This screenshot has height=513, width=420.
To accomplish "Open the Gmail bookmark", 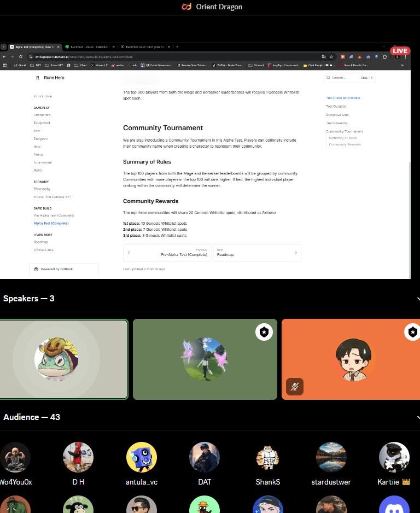I will coord(20,65).
